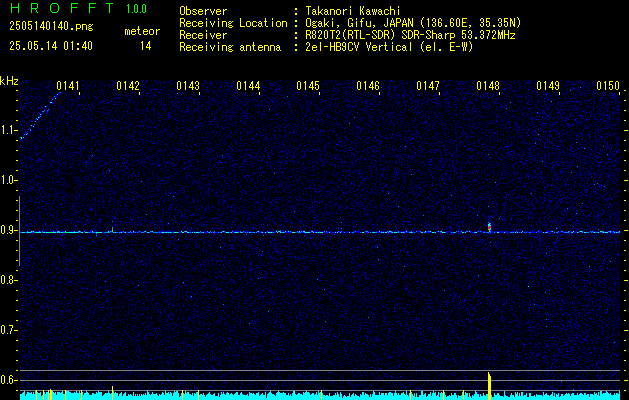Click the Receiving antenna label

(230, 47)
